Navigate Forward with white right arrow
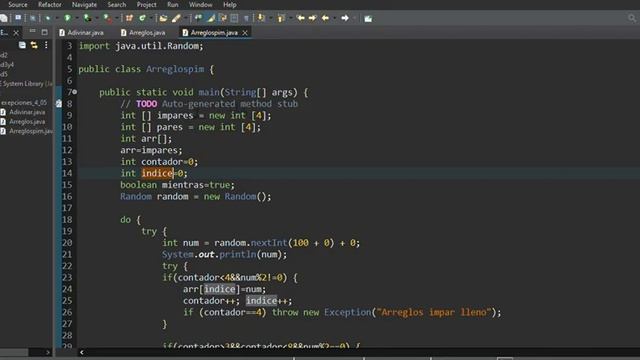The image size is (640, 360). [x=345, y=18]
